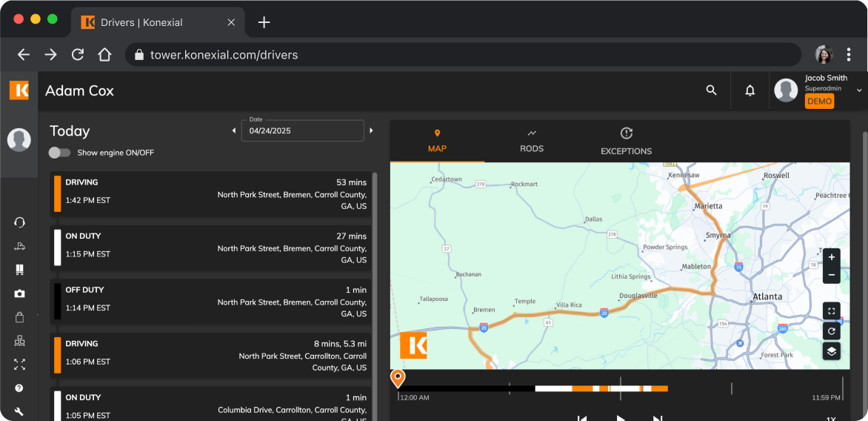Image resolution: width=868 pixels, height=421 pixels.
Task: Open the headset support icon in sidebar
Action: (x=19, y=222)
